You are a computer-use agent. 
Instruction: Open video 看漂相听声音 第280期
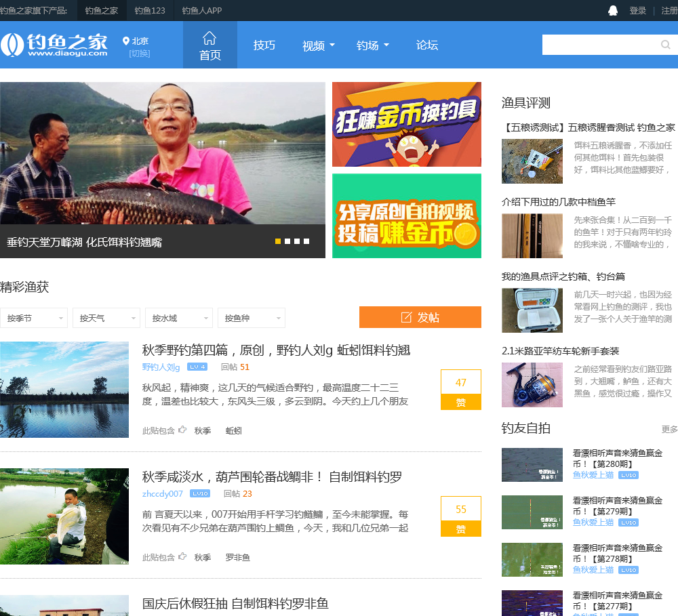(618, 458)
